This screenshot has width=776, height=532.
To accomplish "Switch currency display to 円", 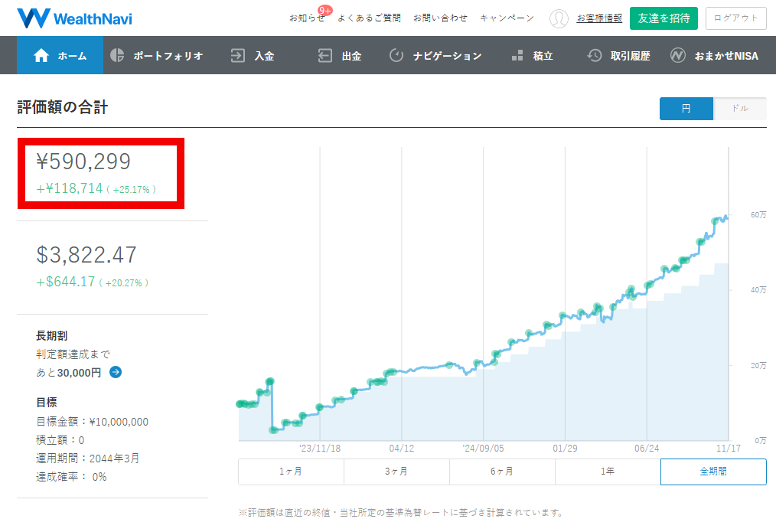I will (686, 109).
